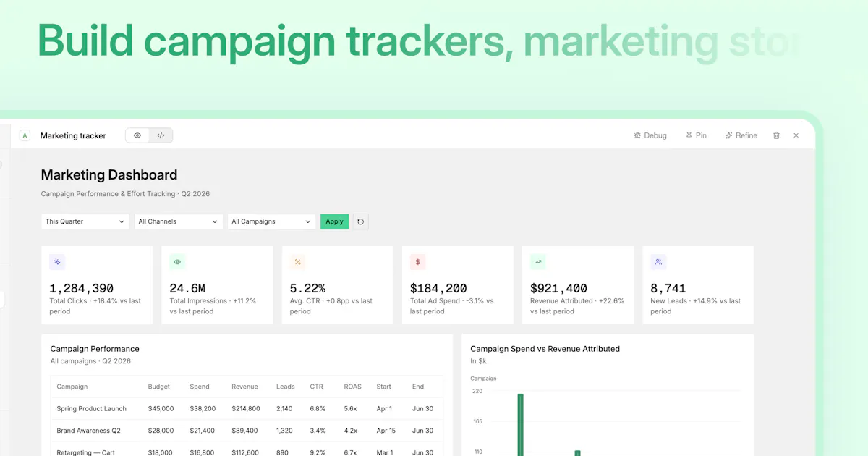The height and width of the screenshot is (456, 868).
Task: Click the Total Clicks cursor icon
Action: point(57,262)
